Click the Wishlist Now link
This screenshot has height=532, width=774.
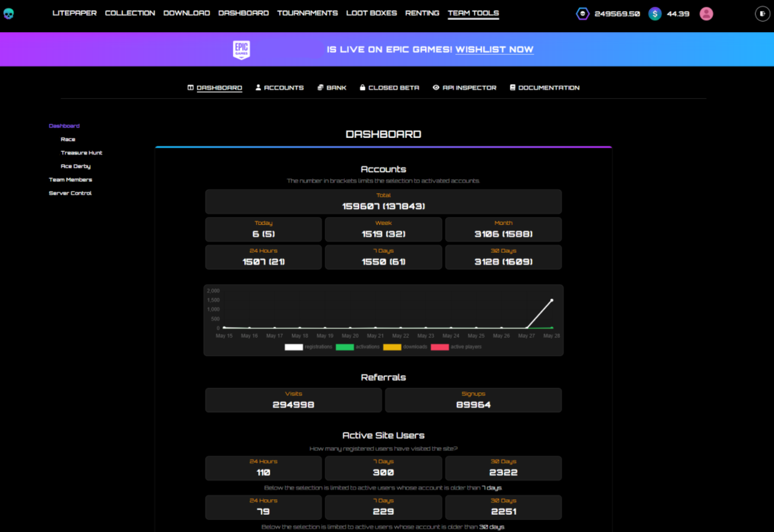(x=494, y=50)
